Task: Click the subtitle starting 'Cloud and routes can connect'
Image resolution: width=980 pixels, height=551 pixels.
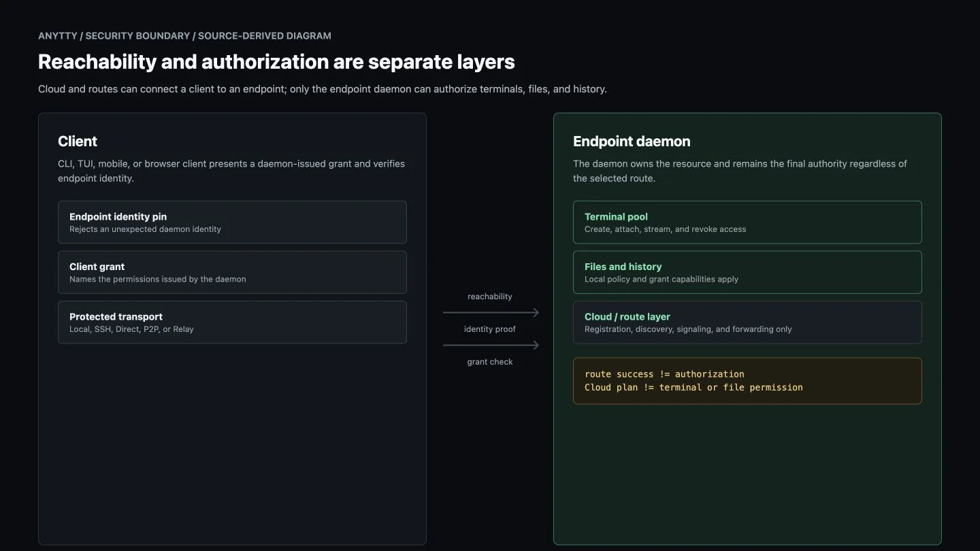Action: click(323, 89)
